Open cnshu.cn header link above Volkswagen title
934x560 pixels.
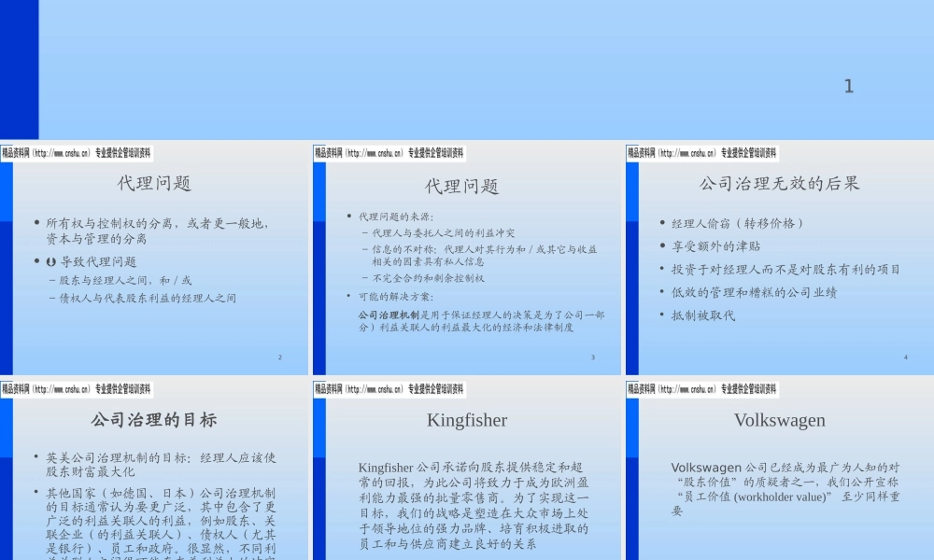tap(701, 389)
